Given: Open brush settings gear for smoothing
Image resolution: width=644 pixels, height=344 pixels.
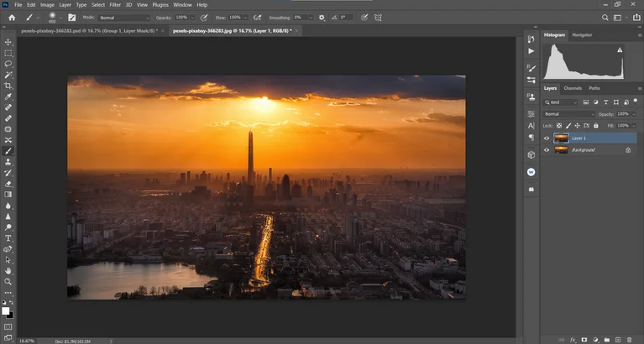Looking at the screenshot, I should tap(322, 17).
